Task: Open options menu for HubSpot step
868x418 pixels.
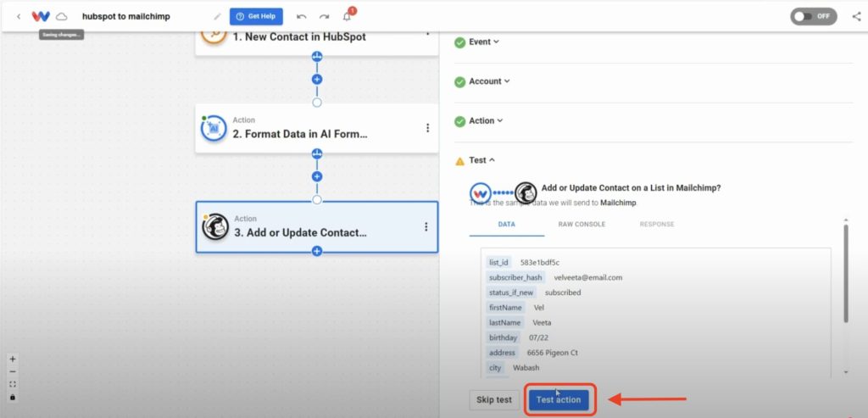Action: [427, 32]
